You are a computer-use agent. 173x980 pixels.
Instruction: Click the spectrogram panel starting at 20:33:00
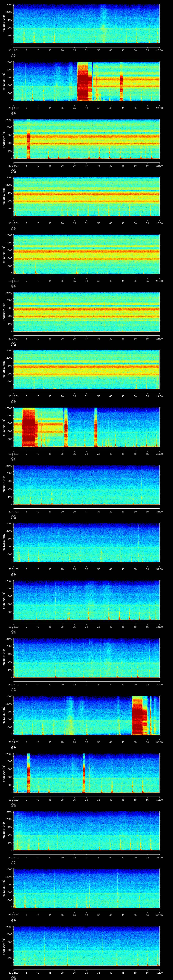(x=87, y=658)
